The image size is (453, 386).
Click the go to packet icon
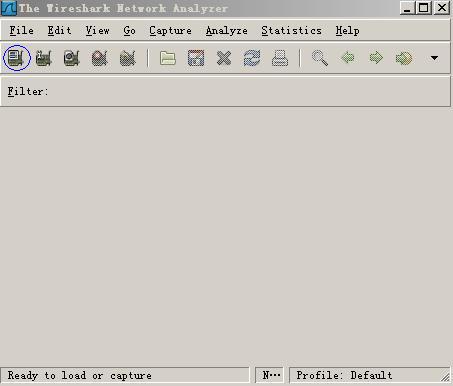(x=404, y=58)
